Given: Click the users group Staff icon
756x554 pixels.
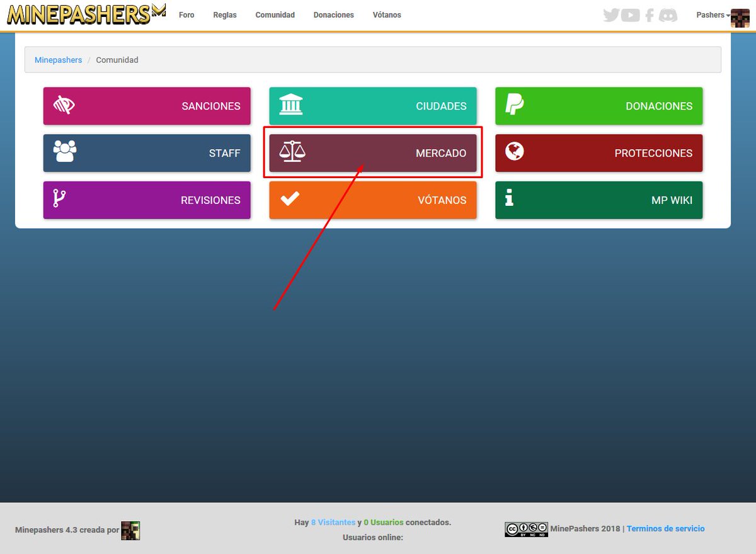Looking at the screenshot, I should (65, 151).
